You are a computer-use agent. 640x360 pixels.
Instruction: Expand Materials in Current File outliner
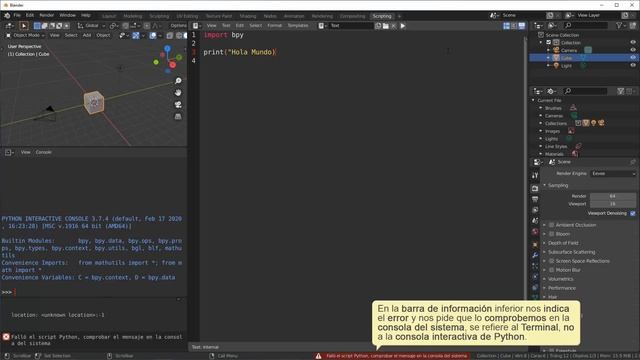(x=541, y=154)
